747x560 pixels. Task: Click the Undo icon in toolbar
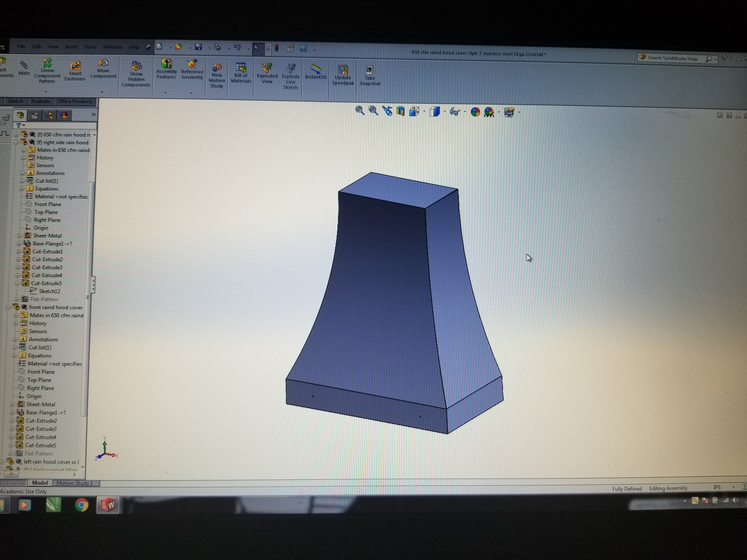click(237, 48)
